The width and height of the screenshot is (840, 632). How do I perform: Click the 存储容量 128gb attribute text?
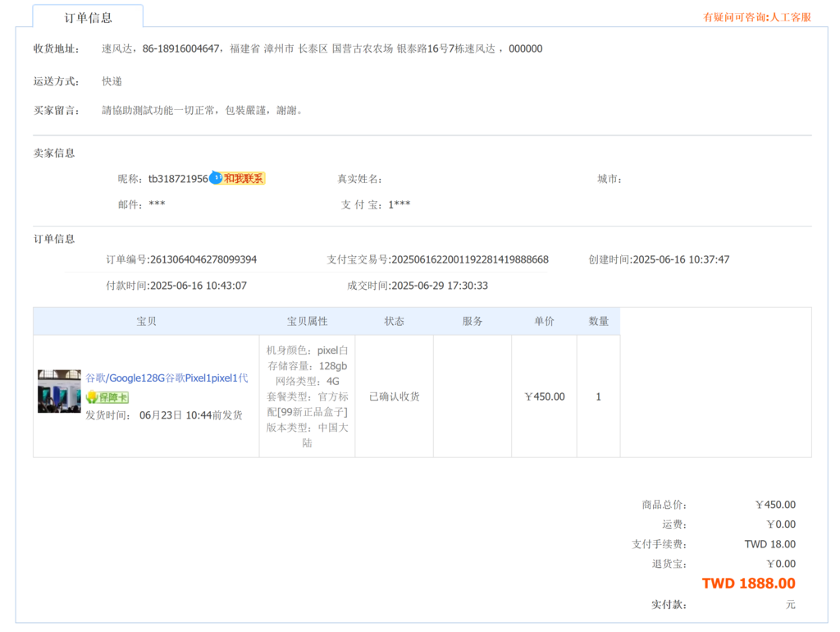point(308,365)
